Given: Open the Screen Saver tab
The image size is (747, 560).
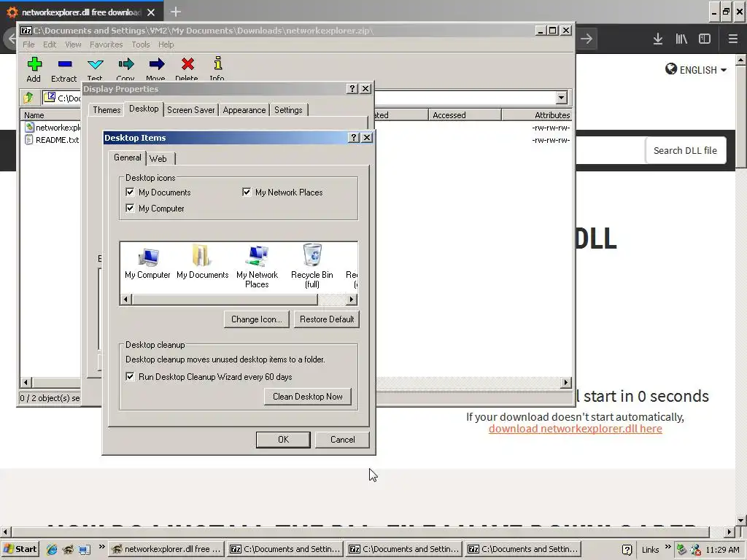Looking at the screenshot, I should [191, 110].
